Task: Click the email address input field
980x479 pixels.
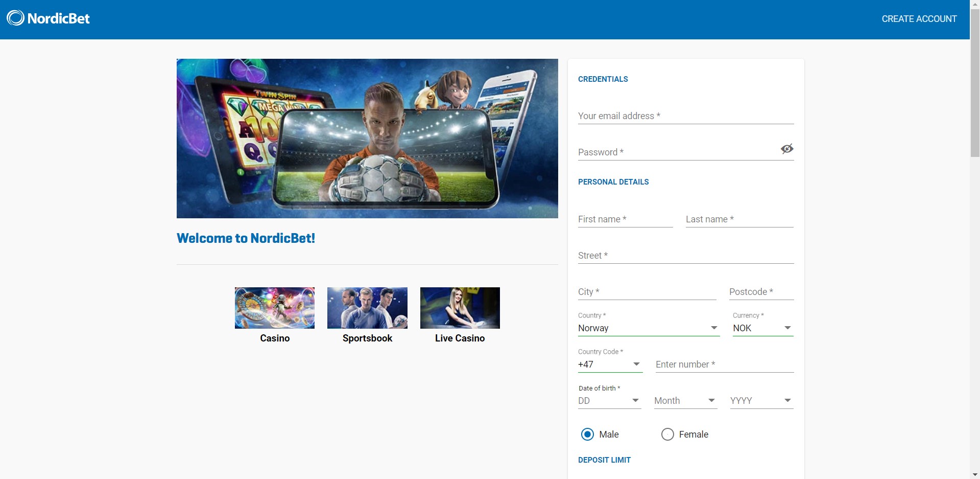Action: click(685, 116)
